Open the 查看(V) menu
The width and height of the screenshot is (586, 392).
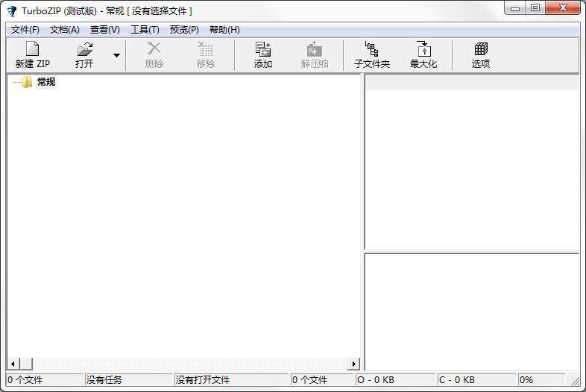click(105, 30)
